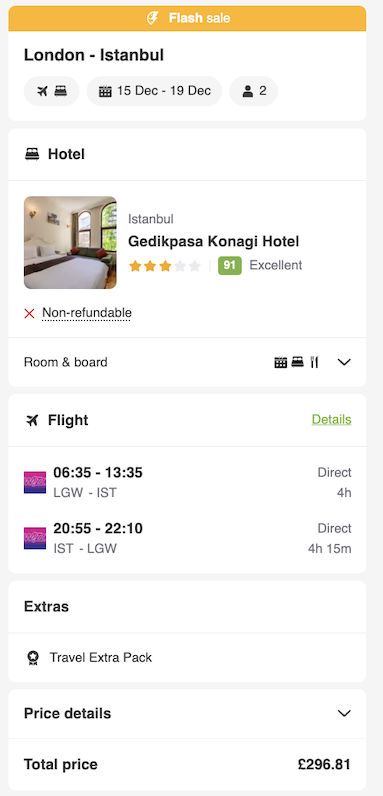The width and height of the screenshot is (383, 796).
Task: Select the flight and hotel package pill
Action: 51,91
